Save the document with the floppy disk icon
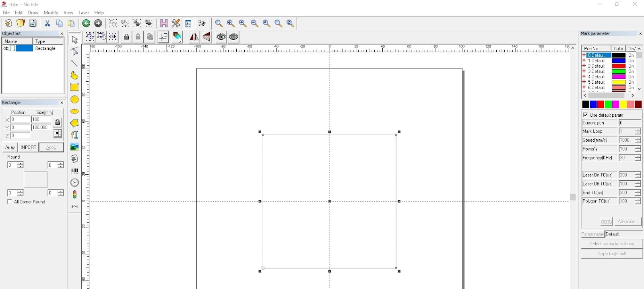 pos(33,23)
